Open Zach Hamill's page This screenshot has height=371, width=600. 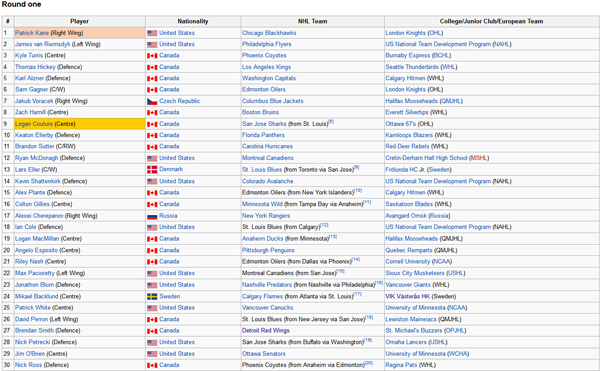click(30, 112)
